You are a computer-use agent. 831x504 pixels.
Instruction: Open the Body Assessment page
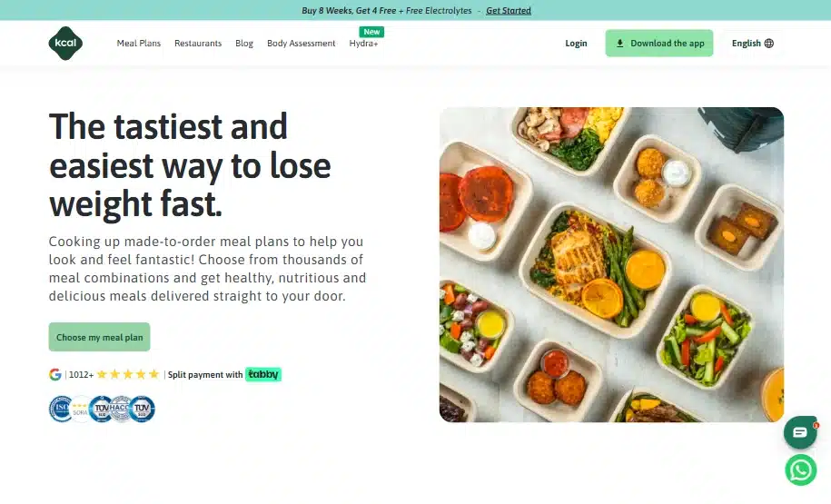coord(301,43)
